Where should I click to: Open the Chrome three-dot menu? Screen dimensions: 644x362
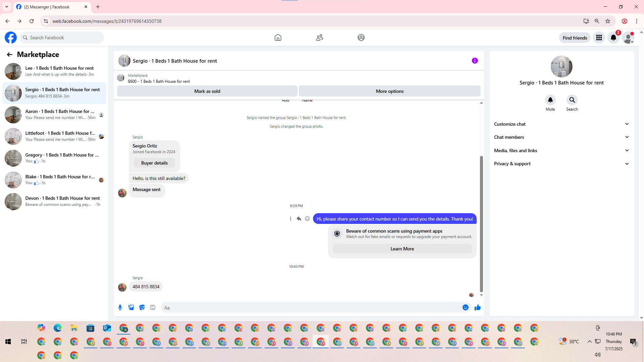[x=637, y=21]
